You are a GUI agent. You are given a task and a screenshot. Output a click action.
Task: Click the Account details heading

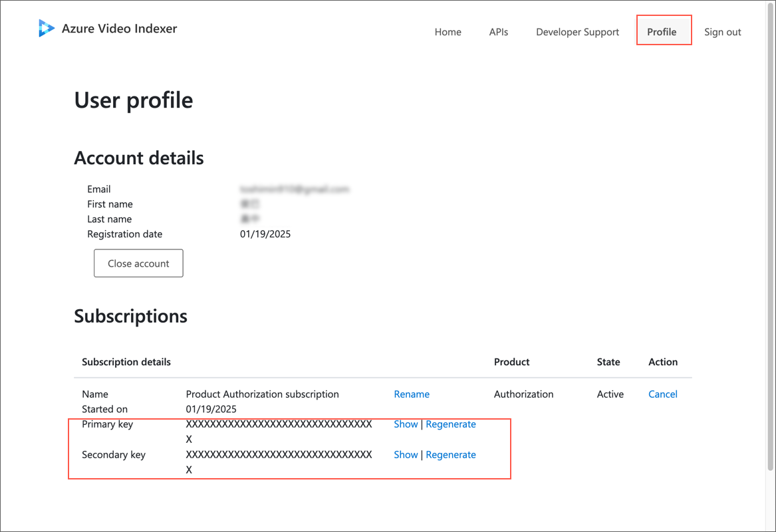(x=139, y=158)
